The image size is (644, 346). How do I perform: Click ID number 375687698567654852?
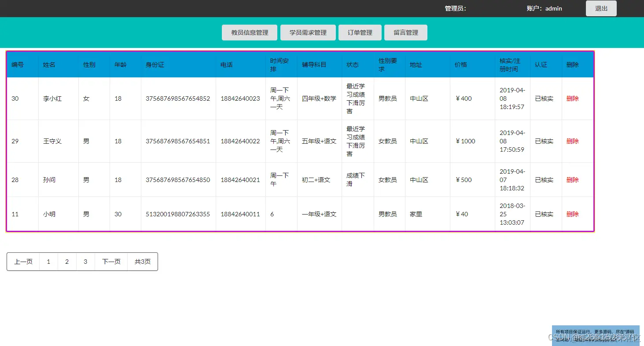click(178, 98)
